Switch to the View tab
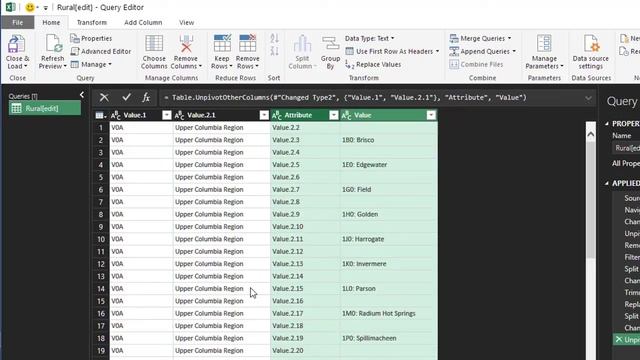Viewport: 640px width, 360px height. coord(187,22)
